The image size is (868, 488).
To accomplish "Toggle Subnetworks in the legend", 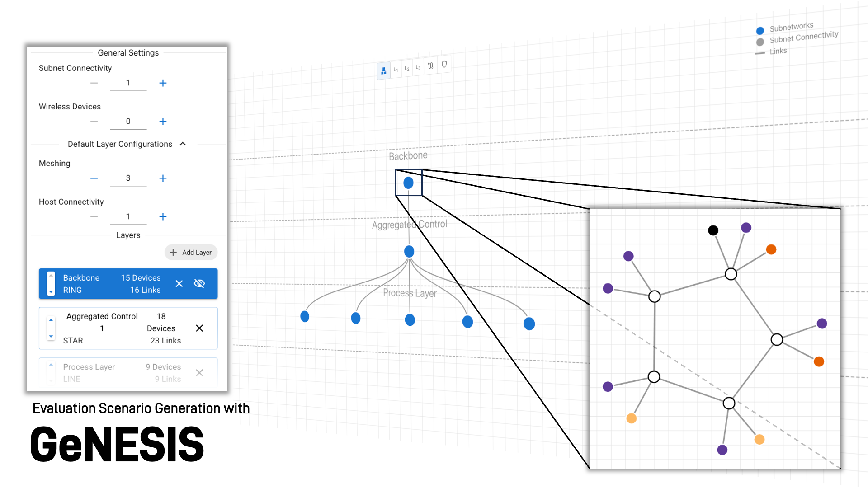I will pos(791,28).
